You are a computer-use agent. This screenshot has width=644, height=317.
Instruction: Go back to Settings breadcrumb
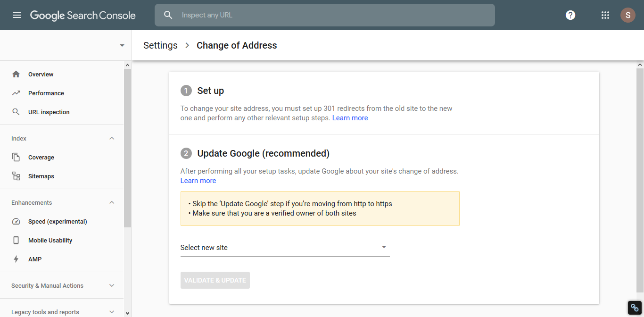(x=160, y=46)
